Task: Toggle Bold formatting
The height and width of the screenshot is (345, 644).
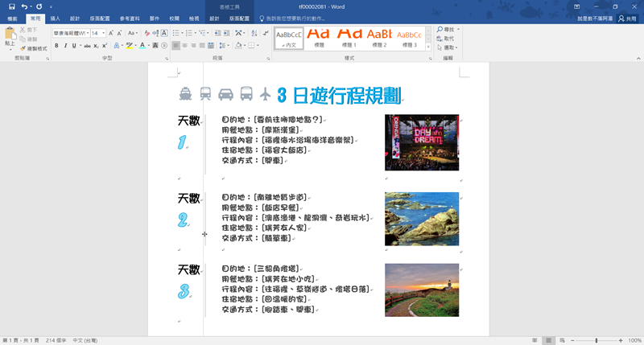Action: click(x=56, y=46)
